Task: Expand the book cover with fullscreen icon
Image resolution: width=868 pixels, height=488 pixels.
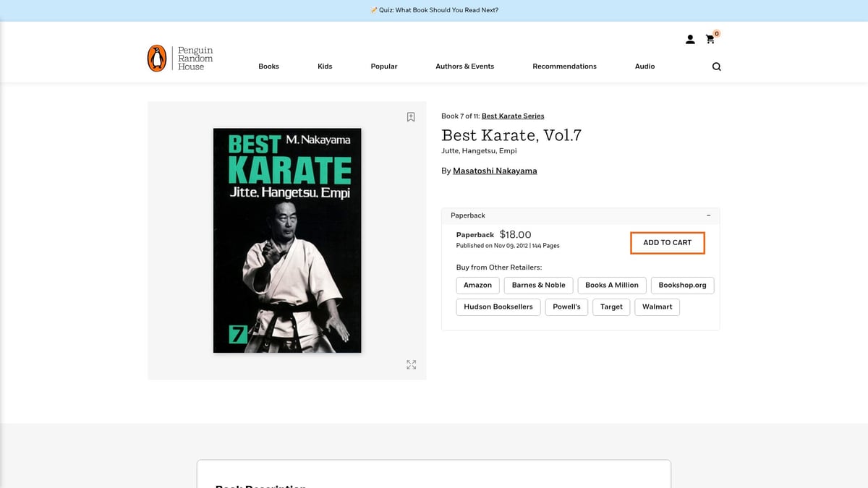Action: tap(411, 365)
